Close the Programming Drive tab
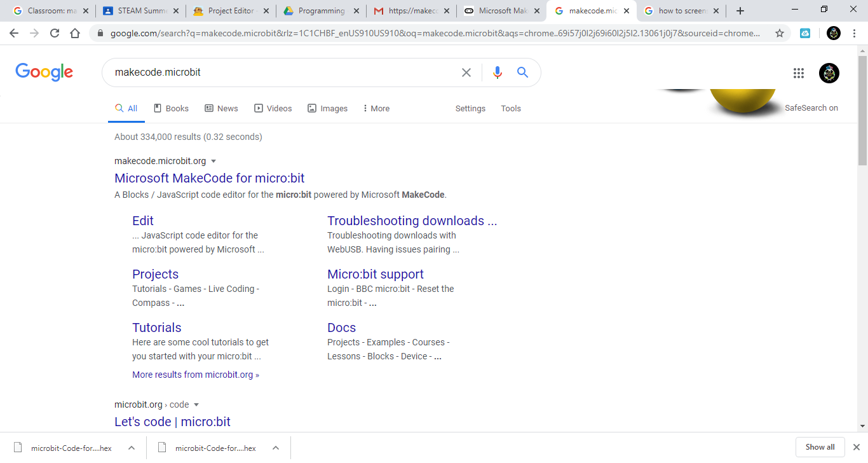 point(356,11)
